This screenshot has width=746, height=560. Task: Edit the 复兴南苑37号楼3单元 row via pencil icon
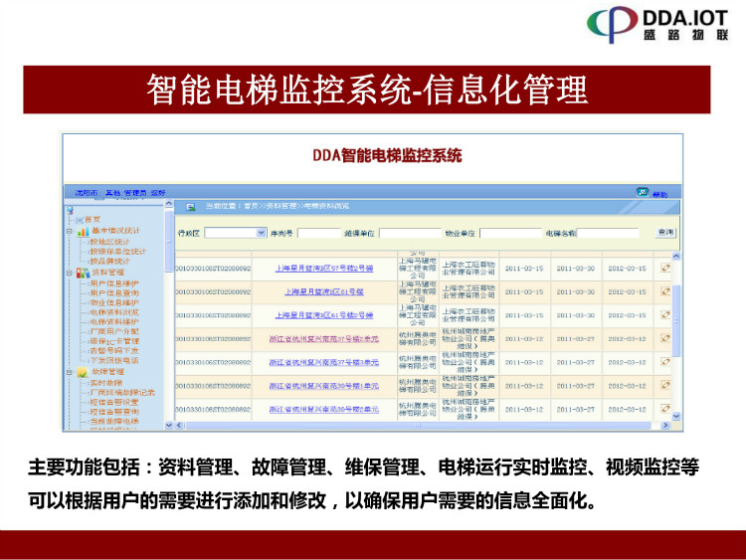(665, 362)
